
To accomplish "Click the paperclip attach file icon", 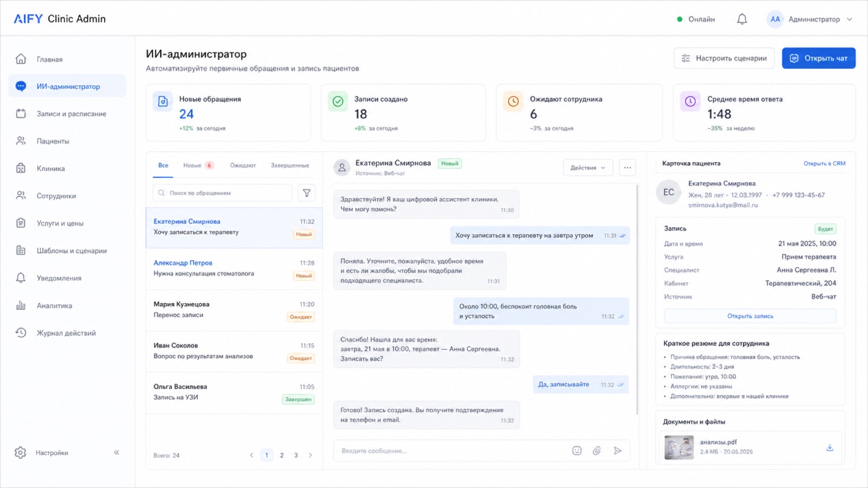I will 597,451.
